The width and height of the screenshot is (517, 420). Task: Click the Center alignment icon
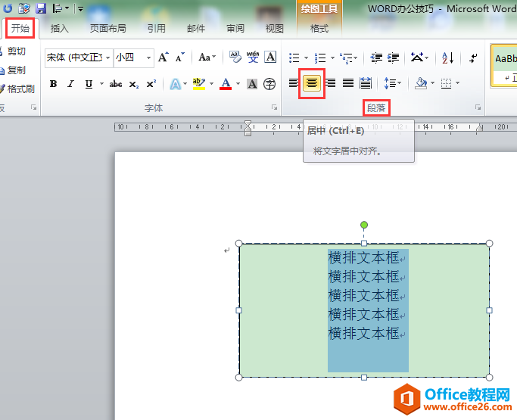click(311, 83)
